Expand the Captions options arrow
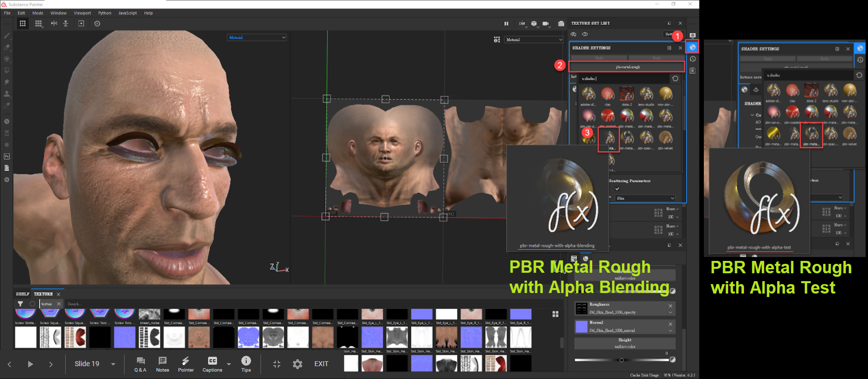The width and height of the screenshot is (868, 379). tap(229, 364)
